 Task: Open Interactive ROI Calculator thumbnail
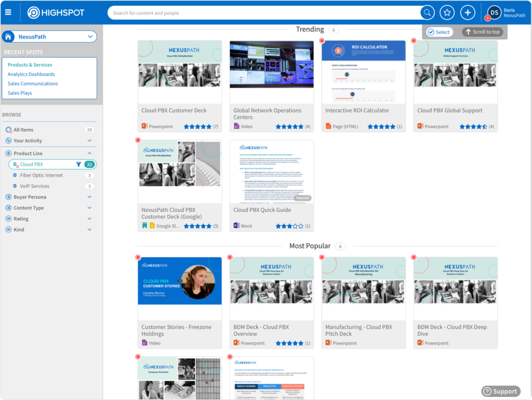(364, 72)
